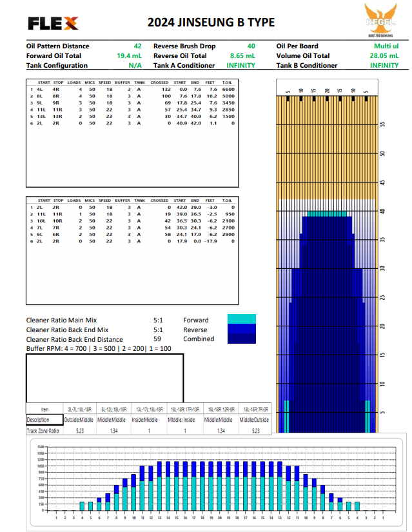The height and width of the screenshot is (532, 412).
Task: Click the 30 feet marker on lane graph
Action: [x=382, y=268]
